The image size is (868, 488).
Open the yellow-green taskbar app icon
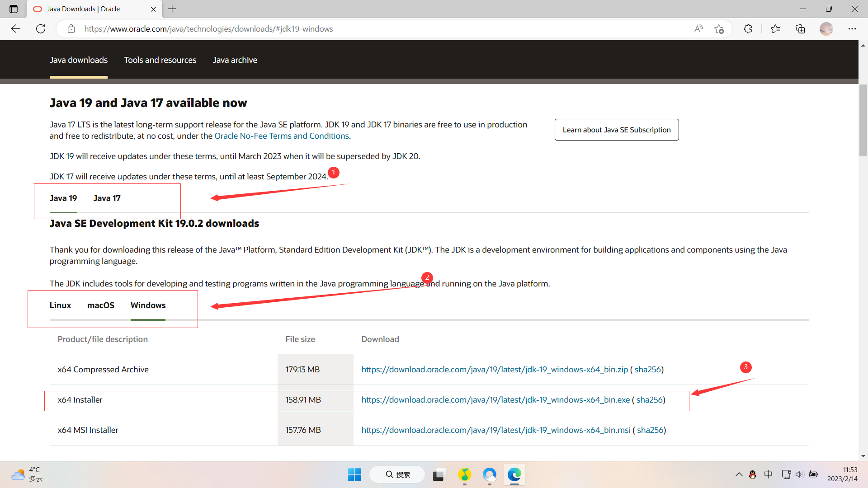click(x=464, y=475)
